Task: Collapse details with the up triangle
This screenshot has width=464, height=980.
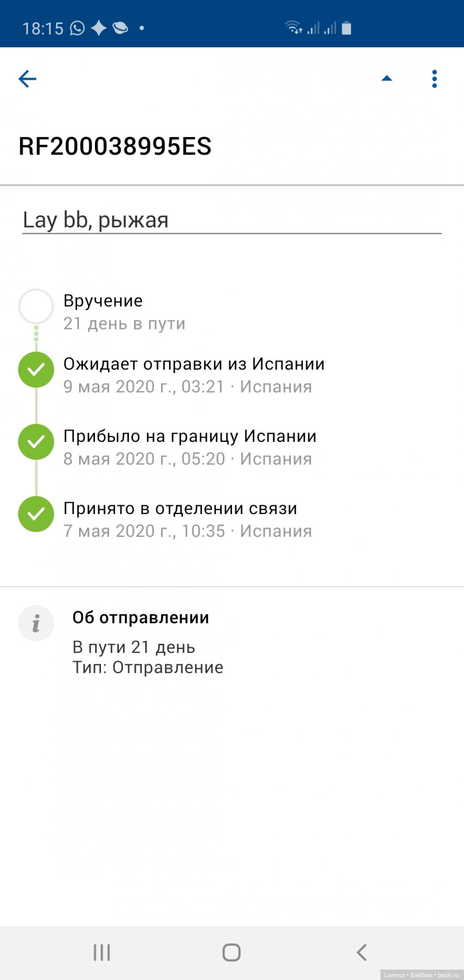Action: pos(386,79)
